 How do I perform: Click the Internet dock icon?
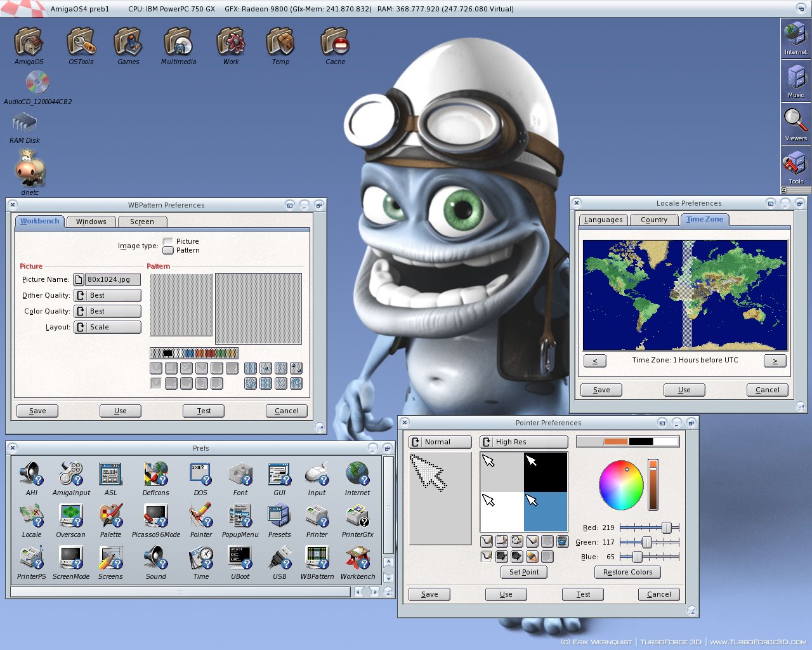click(796, 37)
